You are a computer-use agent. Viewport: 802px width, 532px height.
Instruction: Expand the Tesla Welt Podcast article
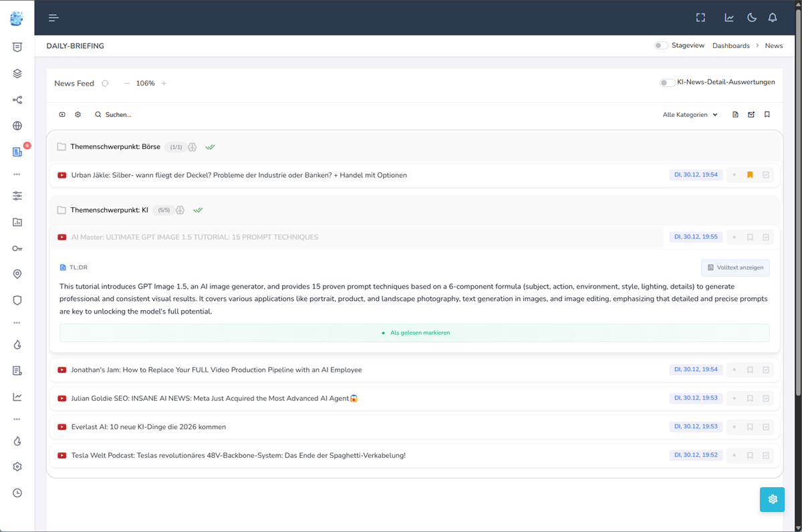238,456
